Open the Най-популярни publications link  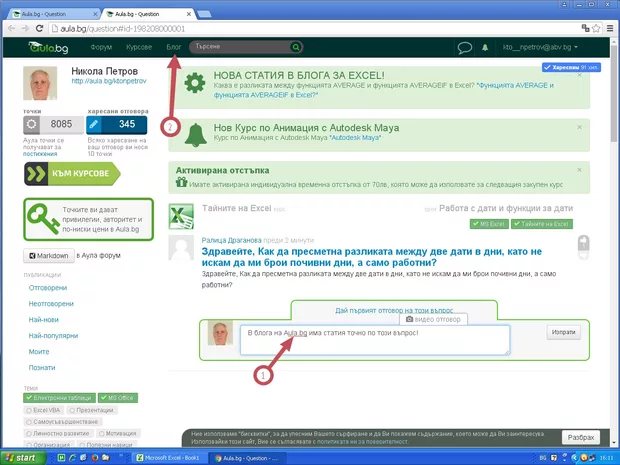53,336
